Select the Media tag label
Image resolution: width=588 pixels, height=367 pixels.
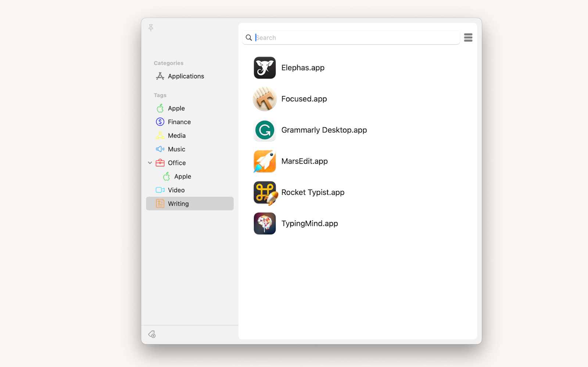point(177,135)
